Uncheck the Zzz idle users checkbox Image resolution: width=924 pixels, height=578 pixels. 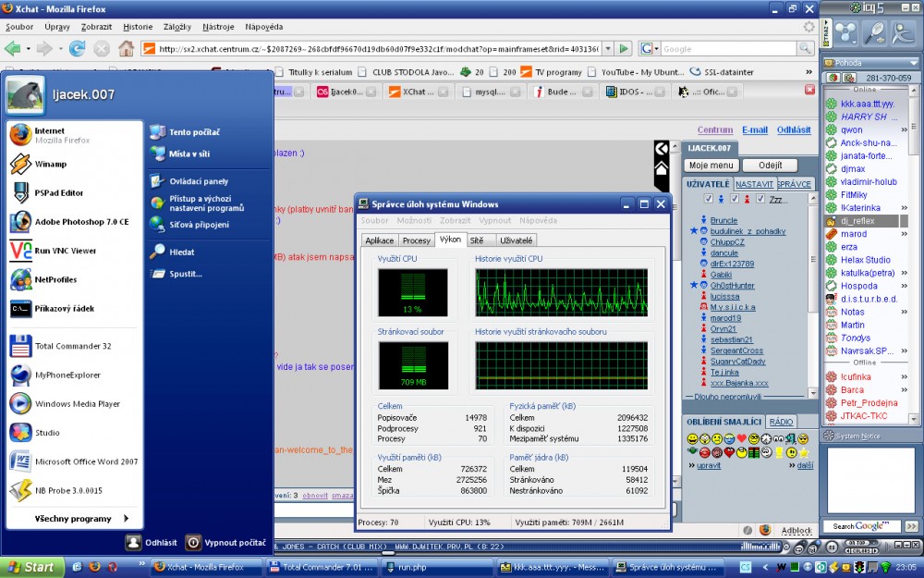pyautogui.click(x=760, y=199)
